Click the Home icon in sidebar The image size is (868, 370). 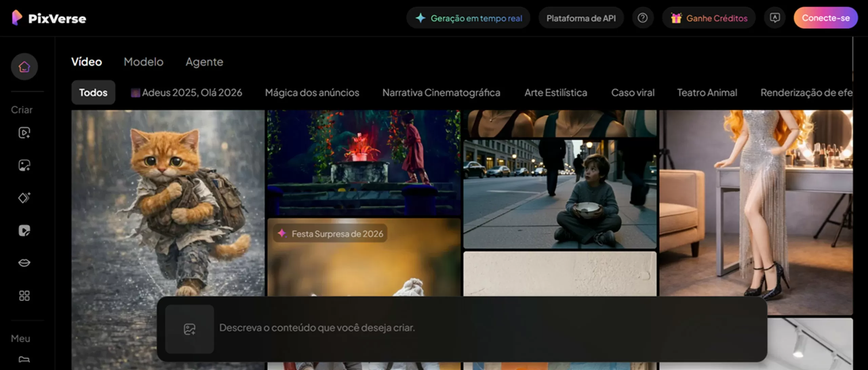[x=24, y=67]
